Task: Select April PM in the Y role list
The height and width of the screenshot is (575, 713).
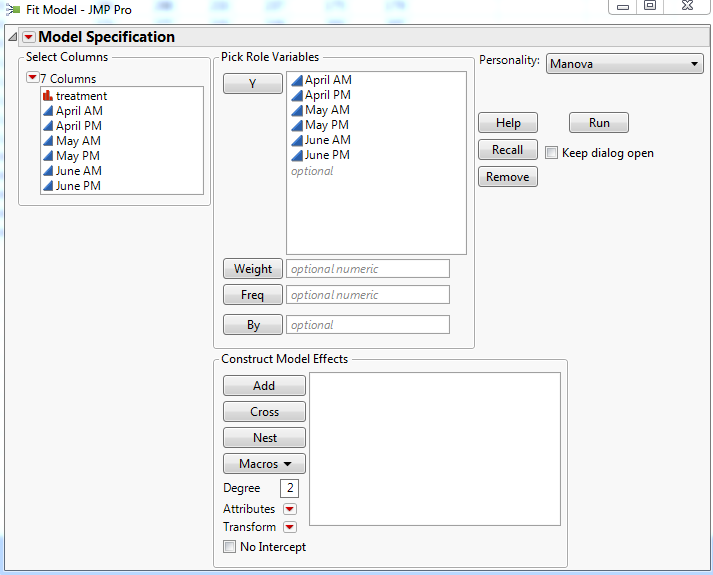Action: pyautogui.click(x=328, y=95)
